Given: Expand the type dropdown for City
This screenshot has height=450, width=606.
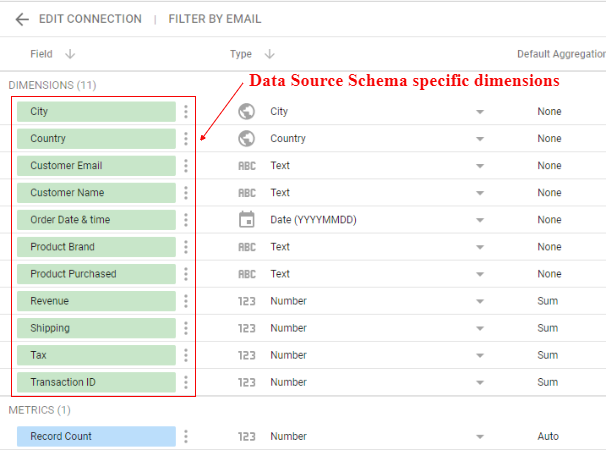Looking at the screenshot, I should tap(480, 112).
